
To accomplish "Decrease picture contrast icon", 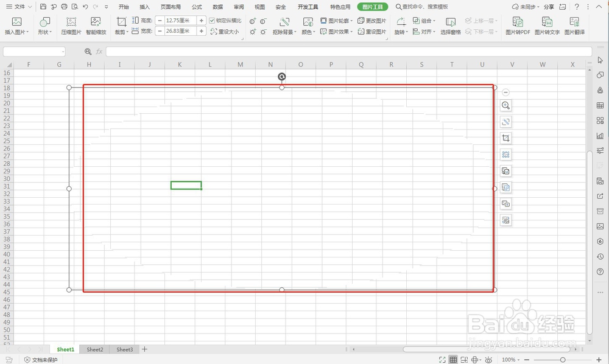I will click(263, 21).
